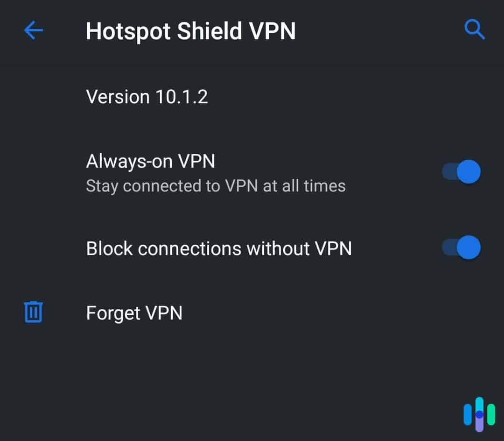Image resolution: width=504 pixels, height=441 pixels.
Task: Click the Always-on VPN row label
Action: (x=150, y=161)
